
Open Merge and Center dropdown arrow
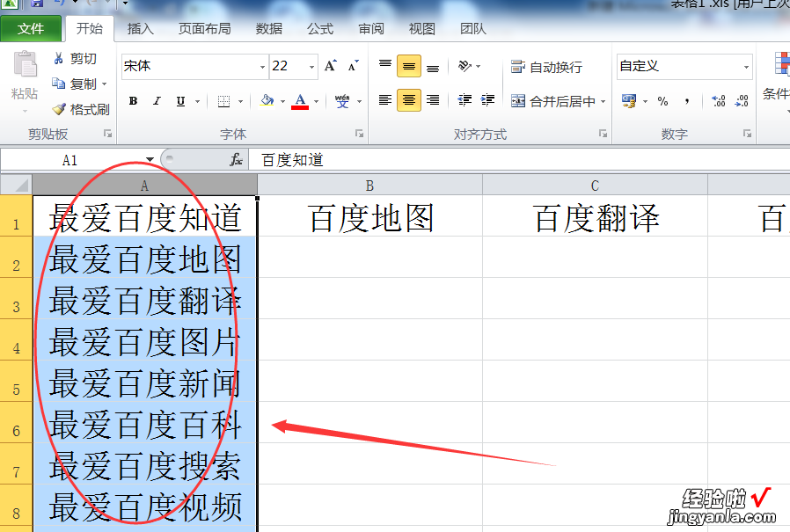click(603, 101)
